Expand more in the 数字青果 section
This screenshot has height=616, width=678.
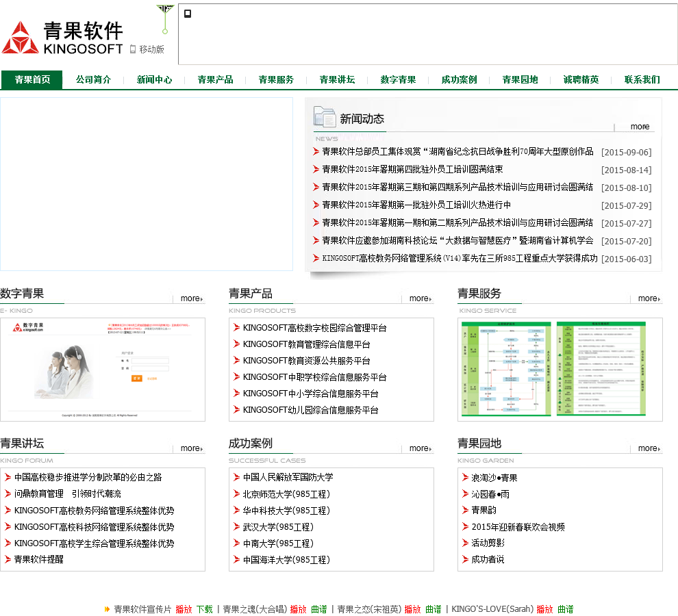pos(192,298)
